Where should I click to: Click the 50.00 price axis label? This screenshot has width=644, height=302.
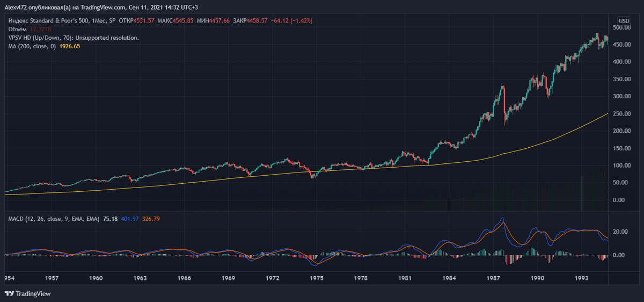[x=621, y=182]
